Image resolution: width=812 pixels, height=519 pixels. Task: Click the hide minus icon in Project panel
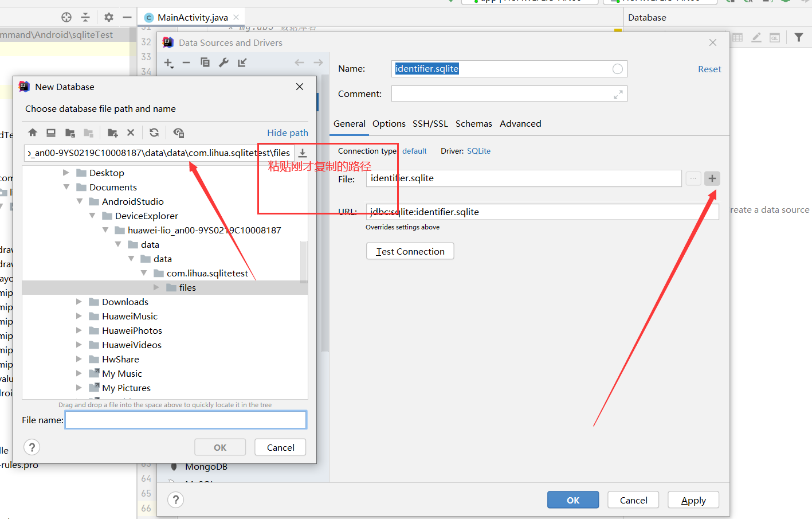[127, 17]
